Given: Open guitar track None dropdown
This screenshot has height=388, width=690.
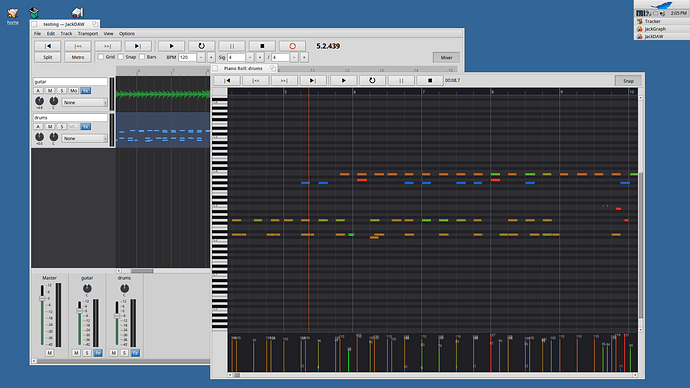Looking at the screenshot, I should point(84,102).
